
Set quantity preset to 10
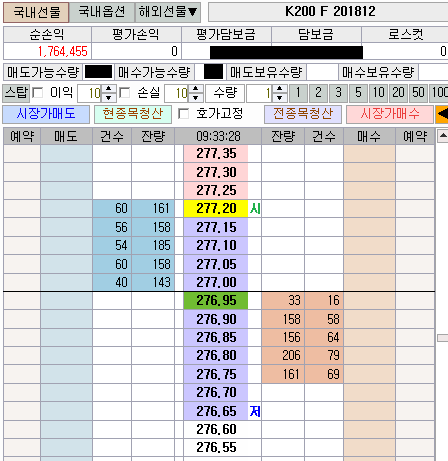pyautogui.click(x=378, y=93)
